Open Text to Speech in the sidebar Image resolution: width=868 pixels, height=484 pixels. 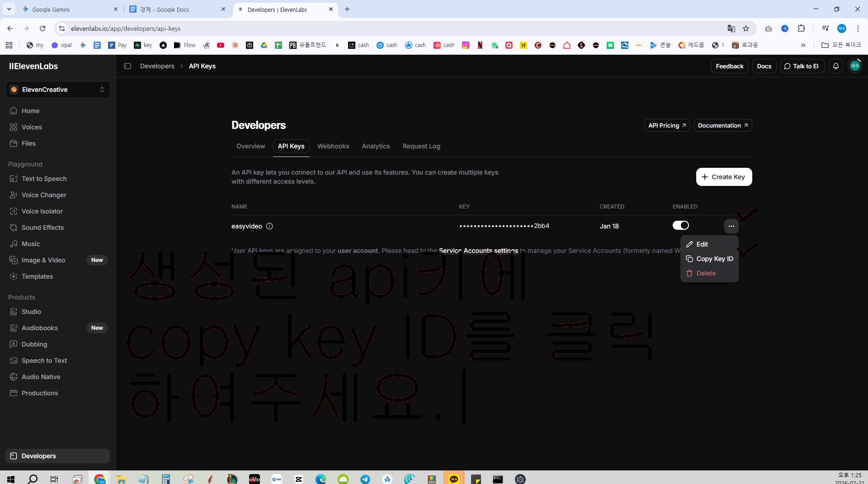click(x=44, y=179)
